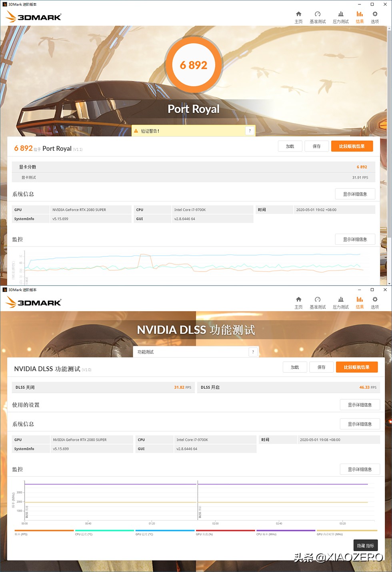Click the 3DMark logo in Port Royal window
The width and height of the screenshot is (392, 572).
pyautogui.click(x=34, y=17)
